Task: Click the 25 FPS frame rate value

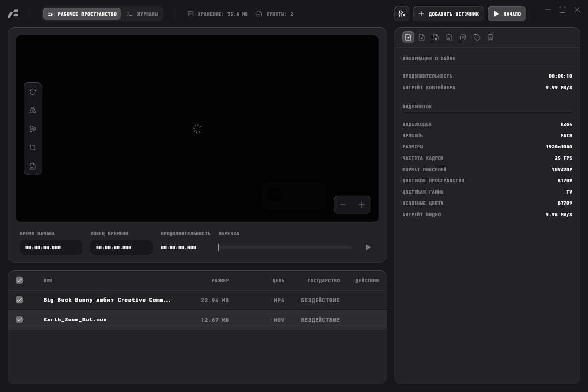Action: coord(563,158)
